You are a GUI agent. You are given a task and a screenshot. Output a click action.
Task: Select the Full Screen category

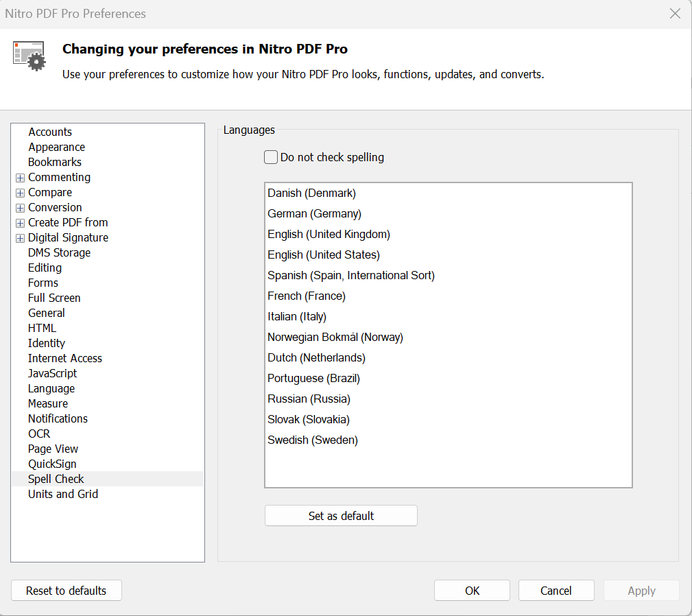(54, 298)
